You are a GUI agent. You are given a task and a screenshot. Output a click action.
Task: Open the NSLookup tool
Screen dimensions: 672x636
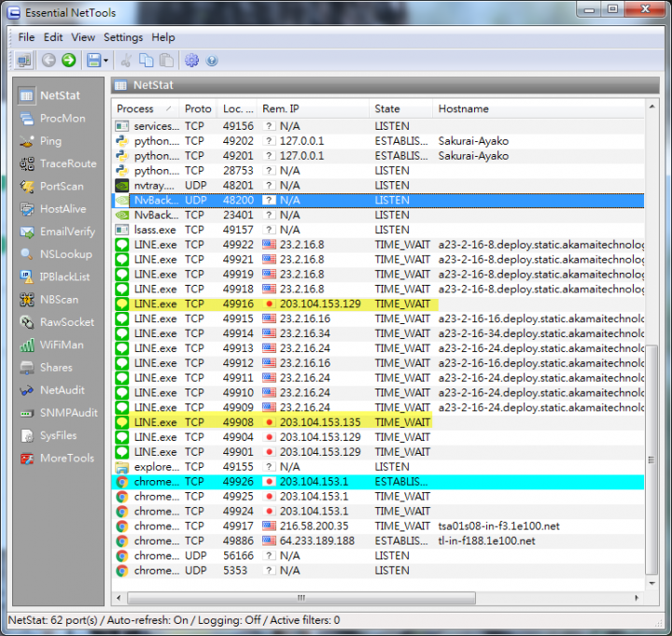(58, 254)
